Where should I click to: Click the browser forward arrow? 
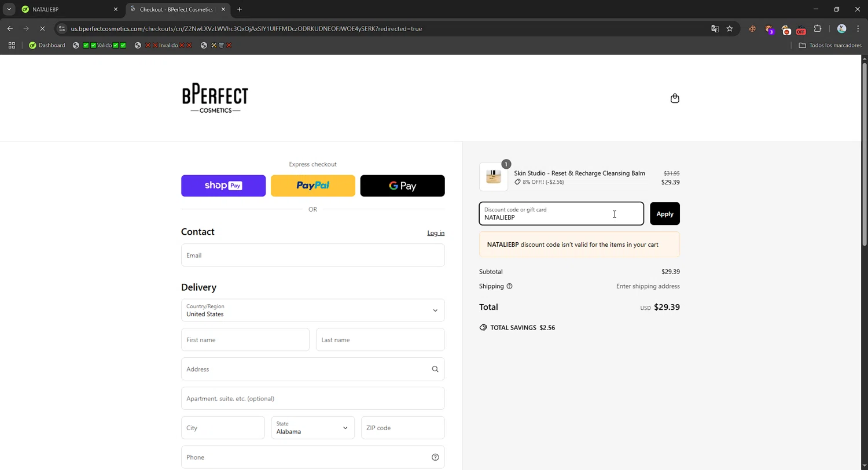pos(26,28)
